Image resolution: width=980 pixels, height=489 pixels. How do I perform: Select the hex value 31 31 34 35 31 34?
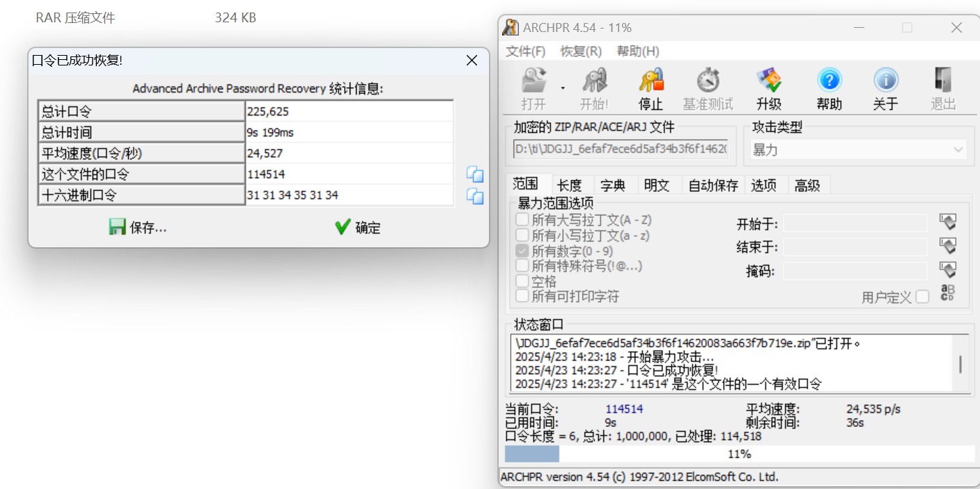pyautogui.click(x=349, y=195)
